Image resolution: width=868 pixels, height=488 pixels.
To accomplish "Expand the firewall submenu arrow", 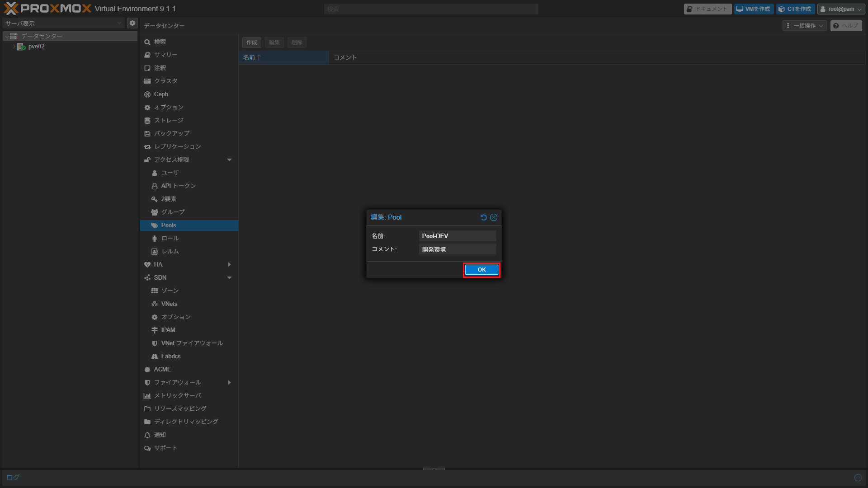I will tap(229, 383).
